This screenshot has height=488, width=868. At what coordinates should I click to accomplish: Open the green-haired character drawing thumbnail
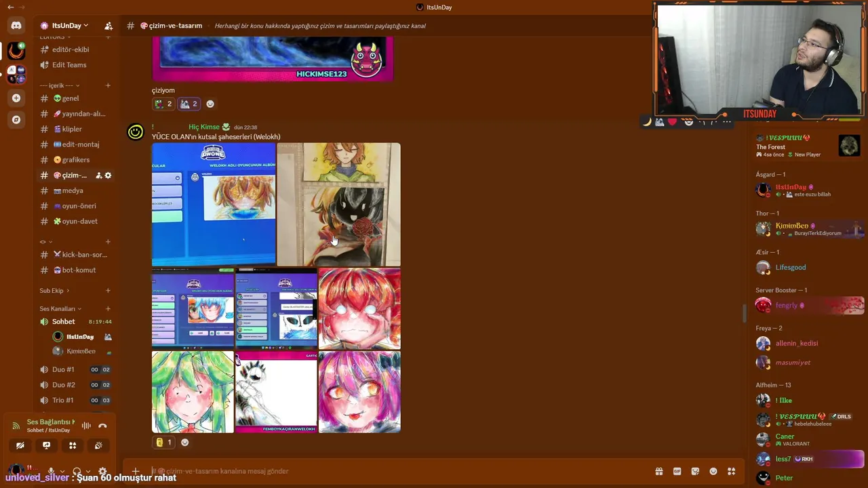pos(193,392)
